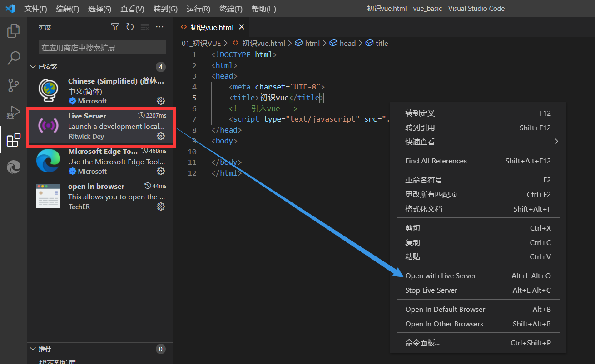Select the open in browser extension title

96,186
